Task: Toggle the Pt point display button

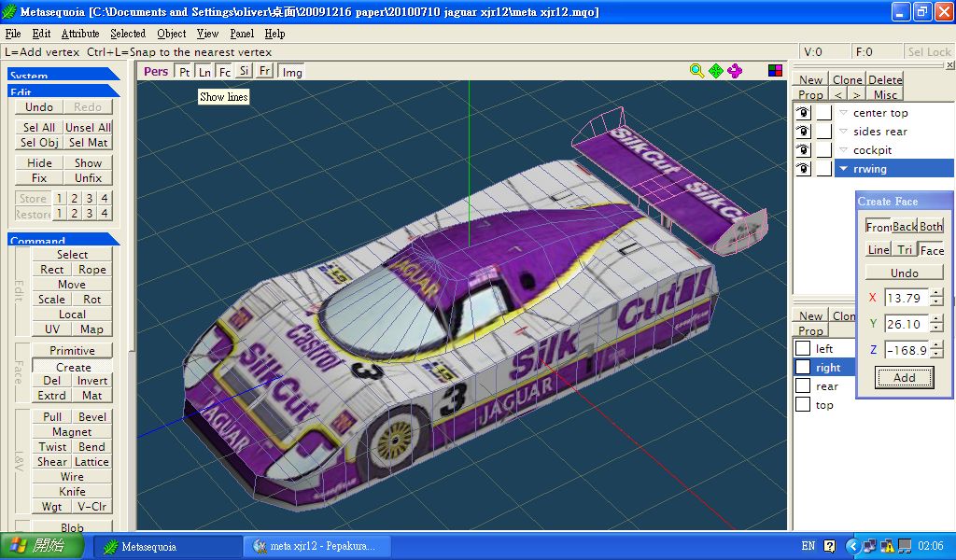Action: tap(184, 71)
